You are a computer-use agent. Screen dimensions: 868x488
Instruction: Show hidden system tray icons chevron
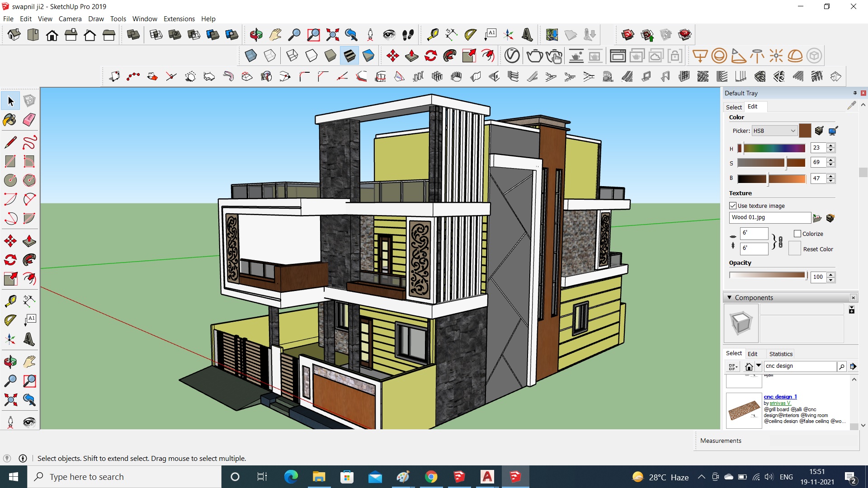tap(701, 477)
